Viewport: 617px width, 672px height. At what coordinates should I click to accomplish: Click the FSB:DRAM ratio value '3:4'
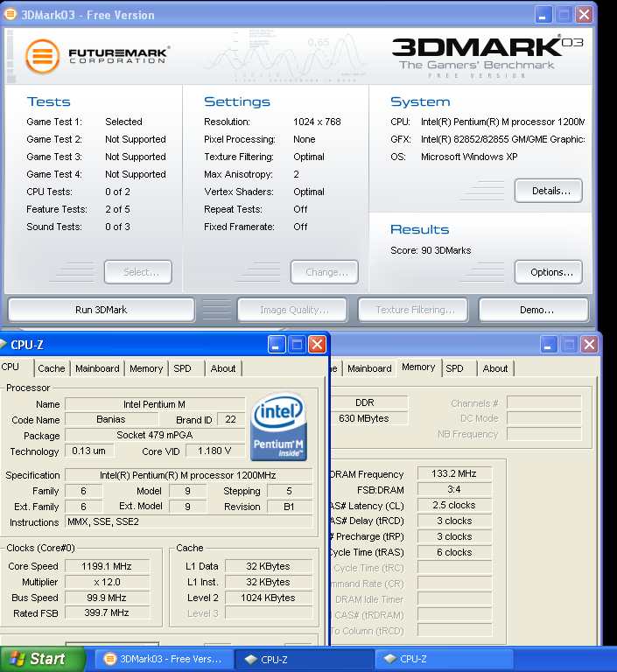pyautogui.click(x=454, y=489)
